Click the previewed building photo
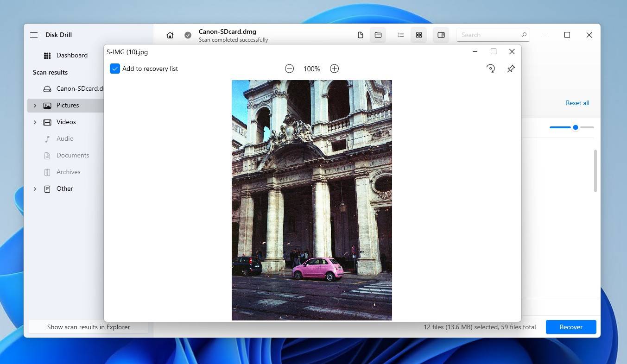627x364 pixels. click(x=312, y=200)
